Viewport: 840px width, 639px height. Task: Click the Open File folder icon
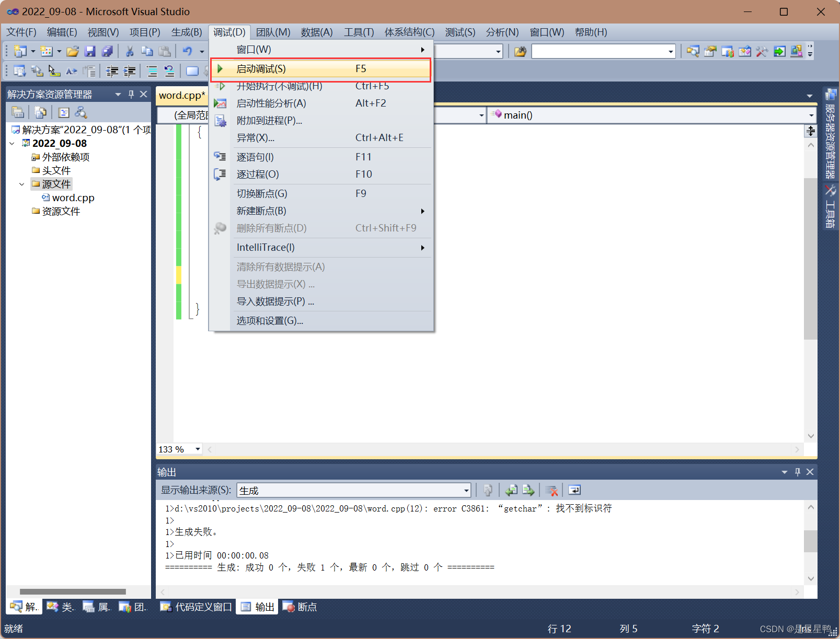(x=72, y=51)
